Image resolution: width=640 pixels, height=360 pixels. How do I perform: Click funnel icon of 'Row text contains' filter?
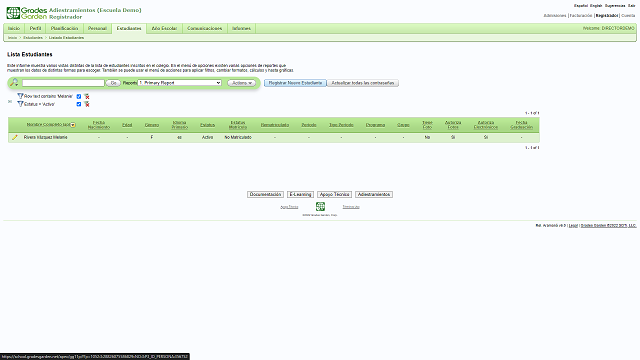pos(20,96)
